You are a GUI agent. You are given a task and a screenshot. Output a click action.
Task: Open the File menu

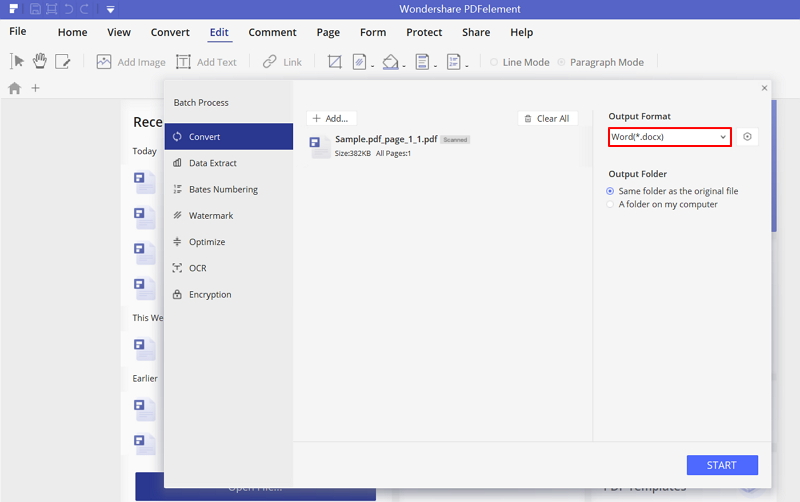18,32
